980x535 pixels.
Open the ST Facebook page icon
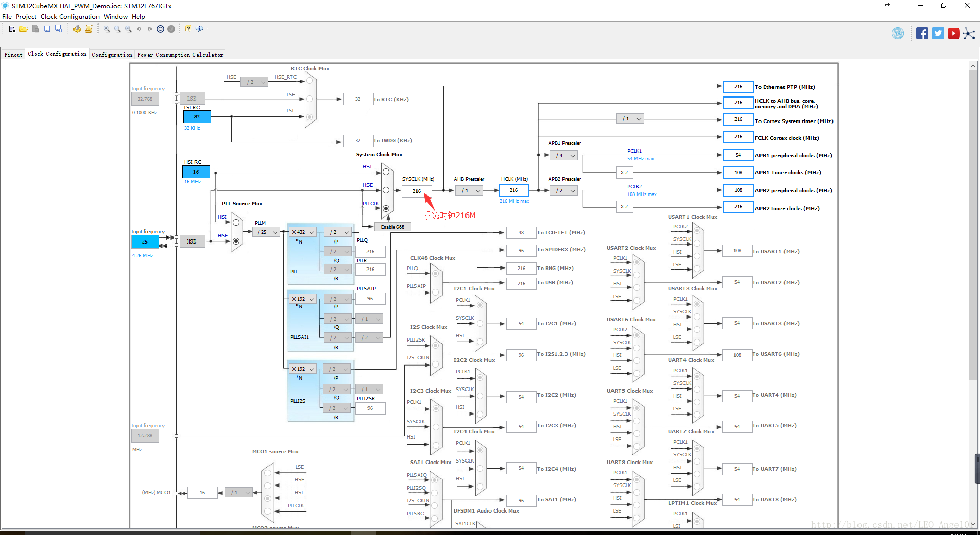pos(922,33)
